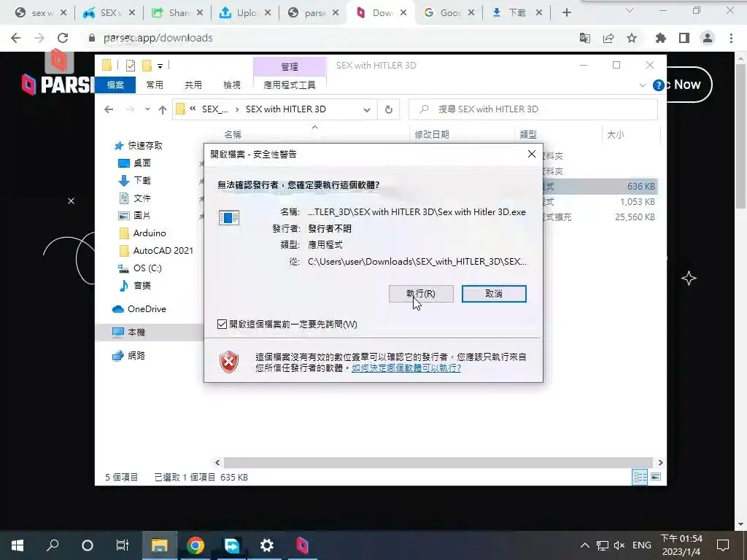Bookmark this page with star icon
Screen dimensions: 747x560
point(632,38)
